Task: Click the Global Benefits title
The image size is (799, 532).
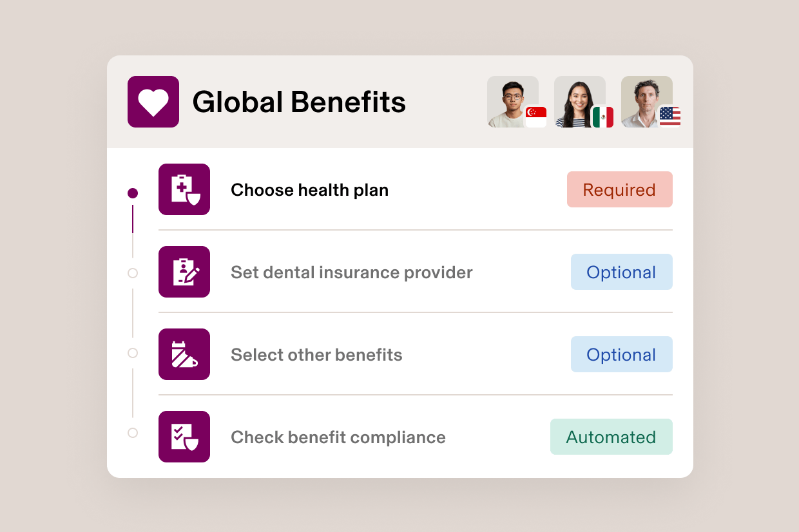Action: [299, 101]
